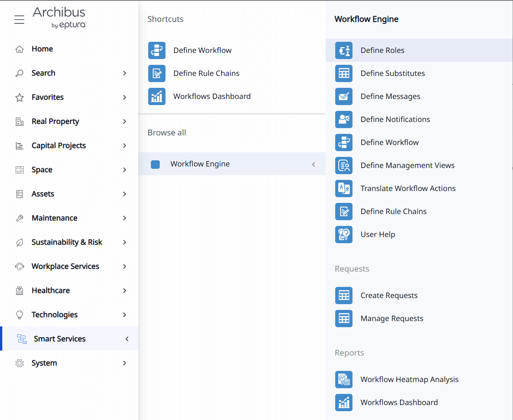
Task: Click the Workflow Heatmap Analysis icon
Action: [x=344, y=379]
